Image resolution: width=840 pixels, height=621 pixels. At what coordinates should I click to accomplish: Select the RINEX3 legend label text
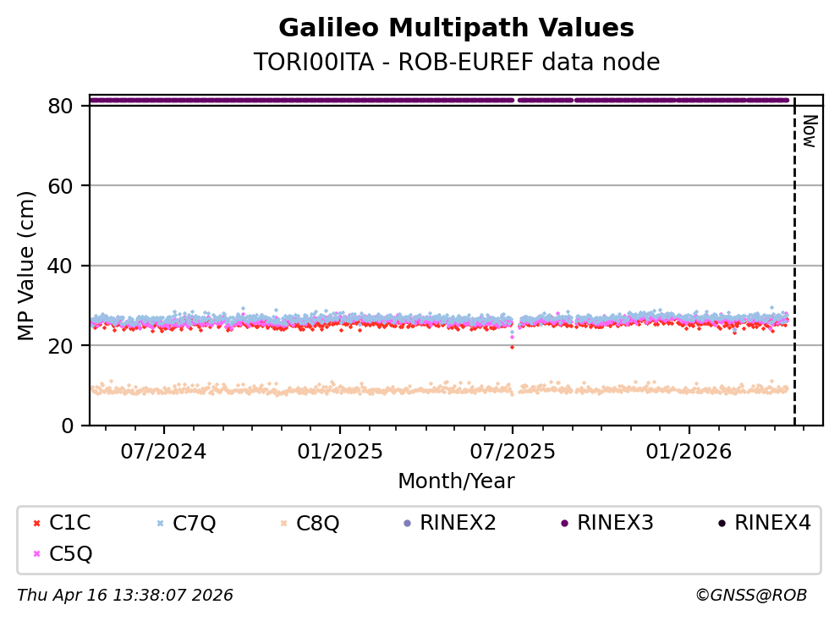[615, 524]
